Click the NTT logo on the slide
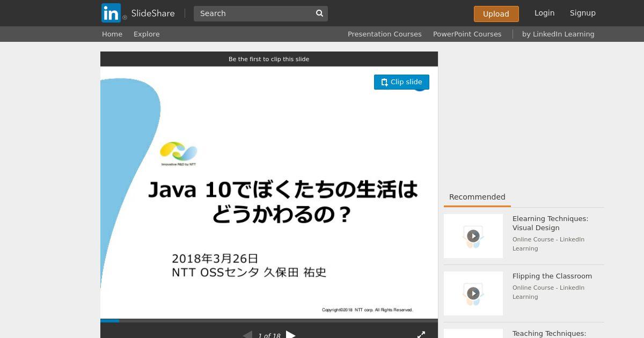This screenshot has height=338, width=644. tap(179, 153)
